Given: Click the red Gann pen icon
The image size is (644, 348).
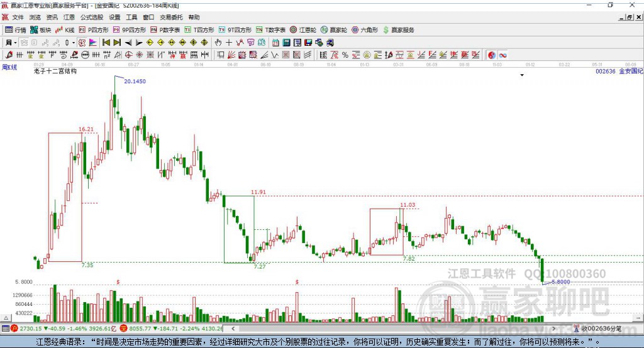Looking at the screenshot, I should pos(9,55).
